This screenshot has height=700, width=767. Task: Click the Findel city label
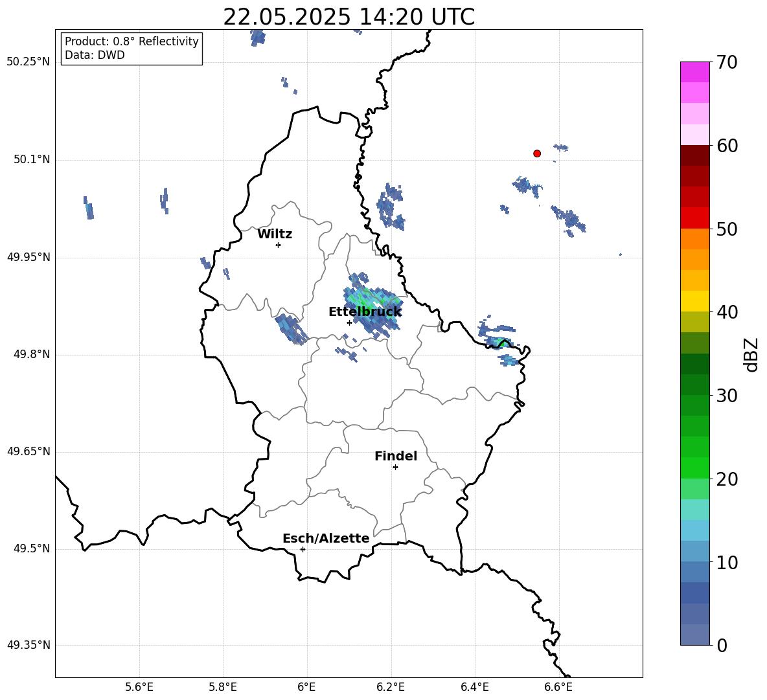396,456
